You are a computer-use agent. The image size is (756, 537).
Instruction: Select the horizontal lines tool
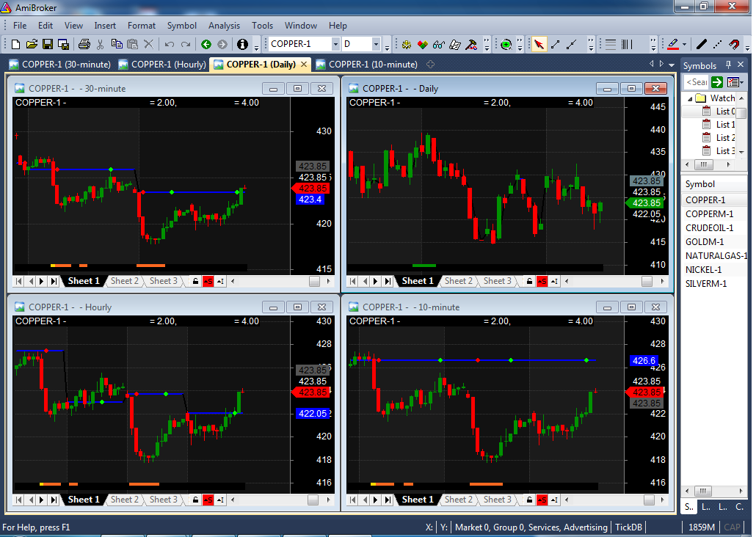611,44
